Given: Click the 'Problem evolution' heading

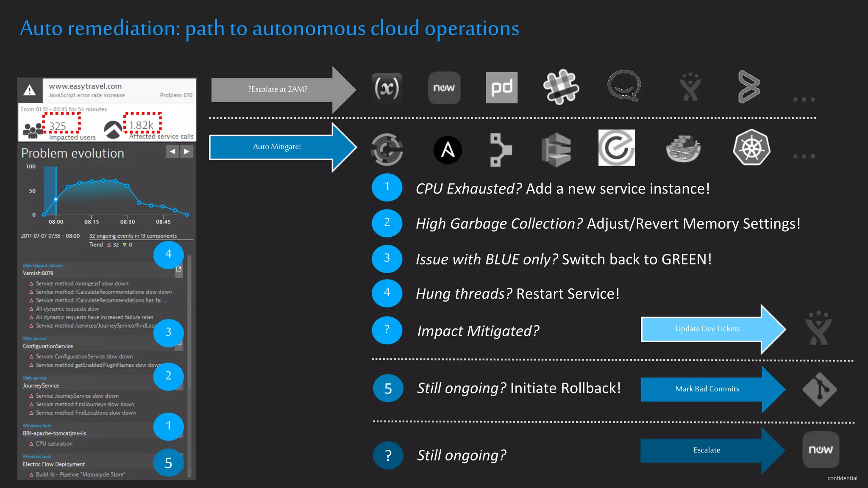Looking at the screenshot, I should [72, 153].
